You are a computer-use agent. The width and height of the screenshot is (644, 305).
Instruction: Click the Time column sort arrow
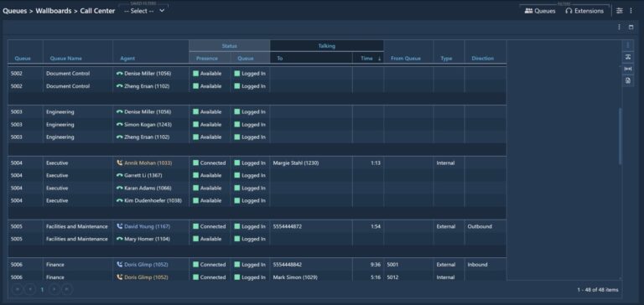379,59
